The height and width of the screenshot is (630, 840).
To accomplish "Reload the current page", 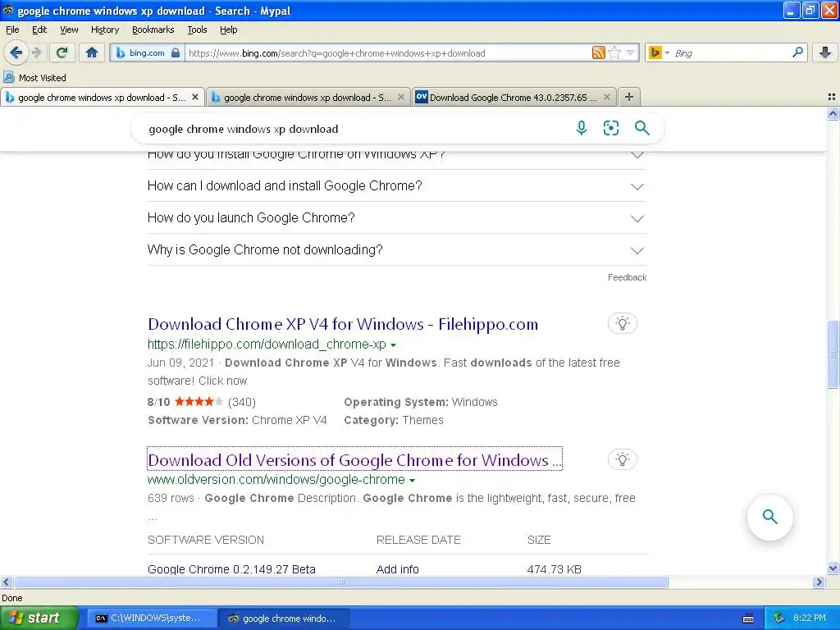I will pos(62,52).
